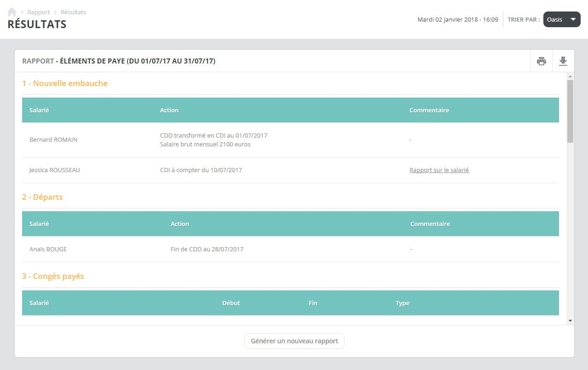Click Fin de CDD au 28/07/2017
This screenshot has width=588, height=370.
click(x=207, y=249)
